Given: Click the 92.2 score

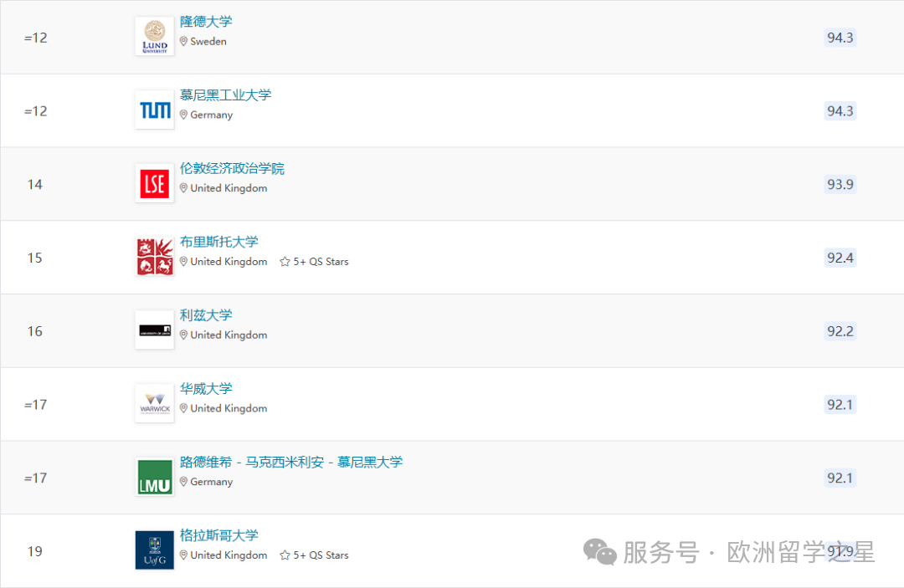Looking at the screenshot, I should pos(840,331).
